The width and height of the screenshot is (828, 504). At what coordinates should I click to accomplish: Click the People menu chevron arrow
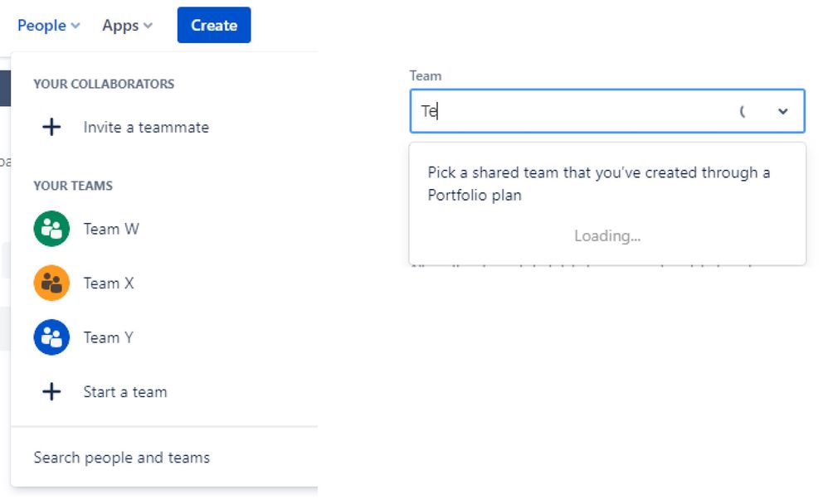(x=75, y=26)
